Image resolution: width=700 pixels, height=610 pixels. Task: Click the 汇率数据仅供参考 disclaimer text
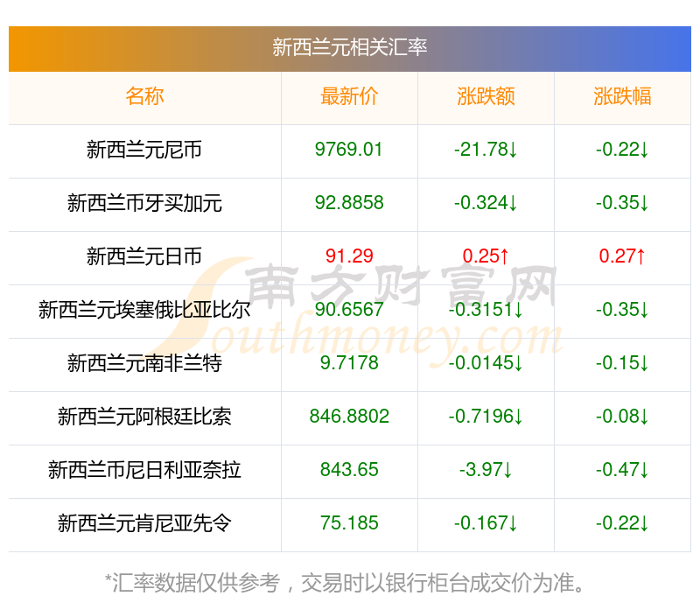click(349, 582)
